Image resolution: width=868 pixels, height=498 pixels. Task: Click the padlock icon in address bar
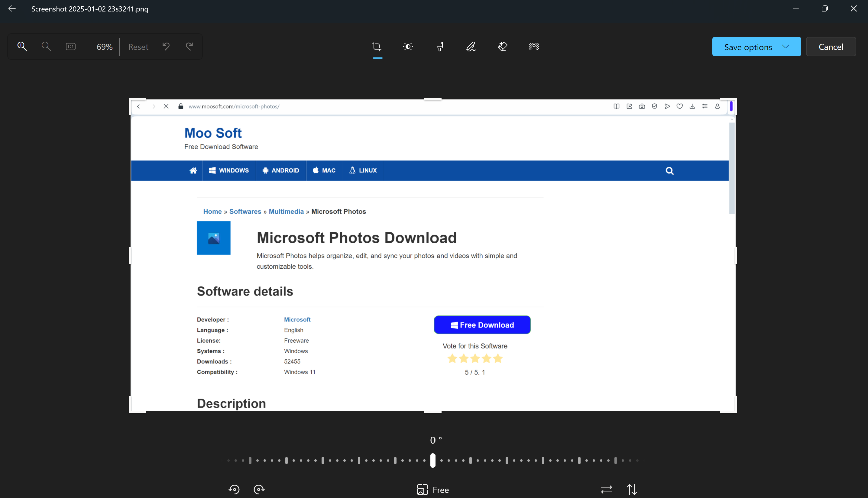tap(181, 106)
